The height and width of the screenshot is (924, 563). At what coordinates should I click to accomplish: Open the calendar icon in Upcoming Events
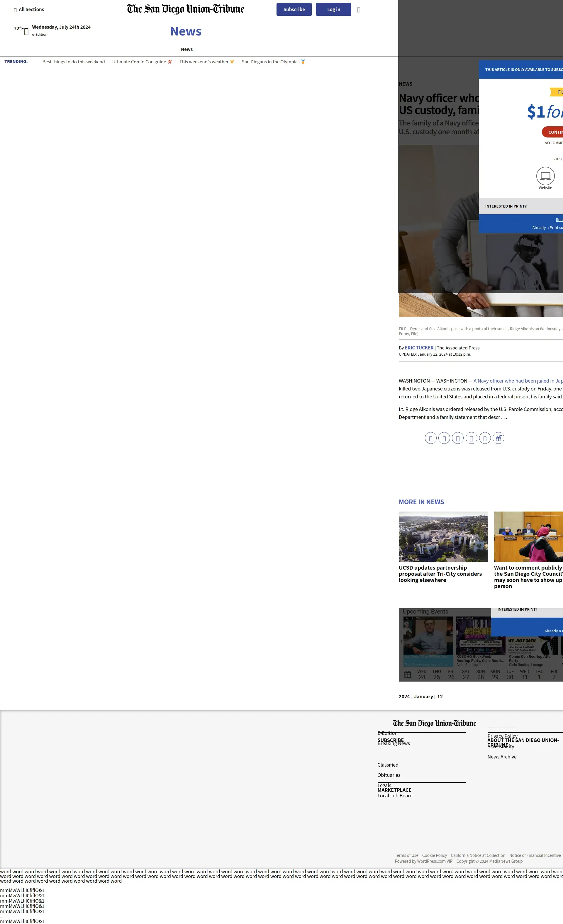coord(407,675)
